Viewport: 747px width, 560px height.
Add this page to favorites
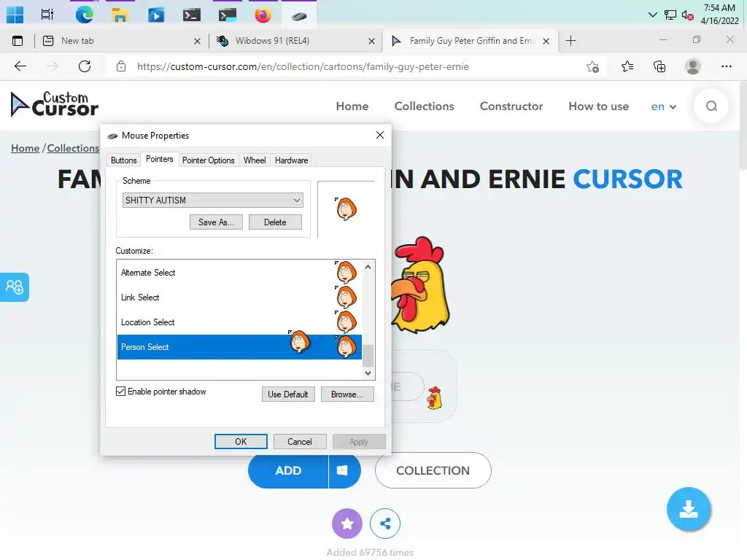coord(592,66)
